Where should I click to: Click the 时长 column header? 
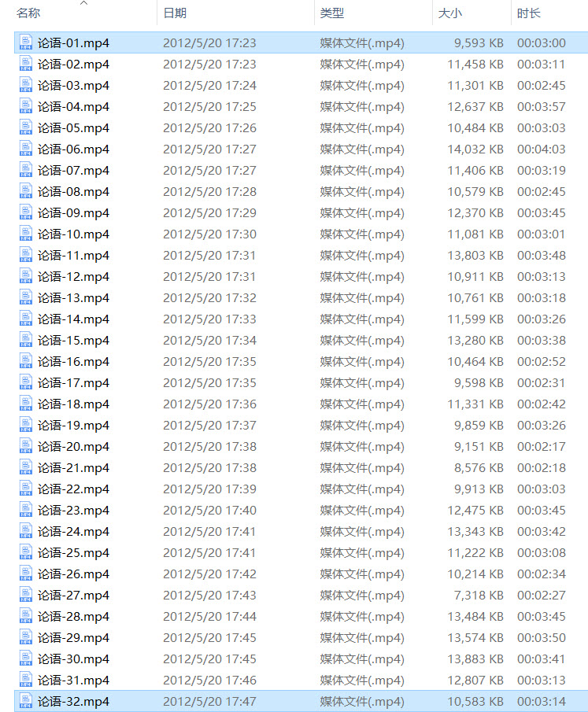click(x=528, y=13)
